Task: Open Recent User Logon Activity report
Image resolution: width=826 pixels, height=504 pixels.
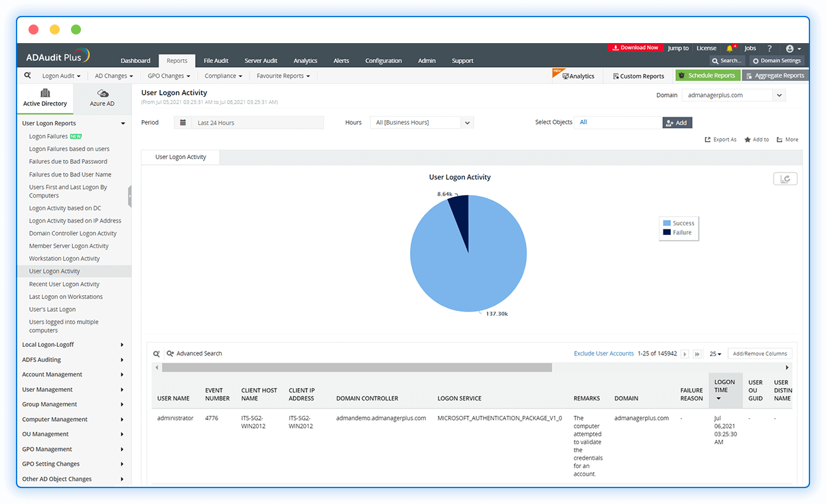Action: 64,284
